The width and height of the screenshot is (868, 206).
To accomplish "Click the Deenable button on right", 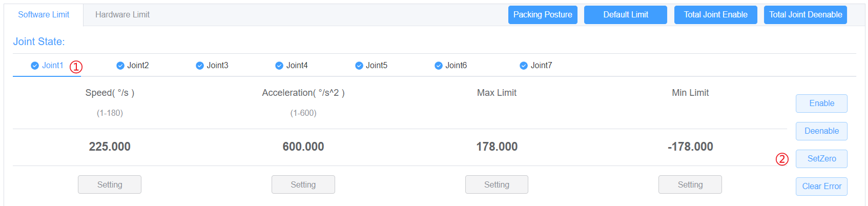I will 821,131.
